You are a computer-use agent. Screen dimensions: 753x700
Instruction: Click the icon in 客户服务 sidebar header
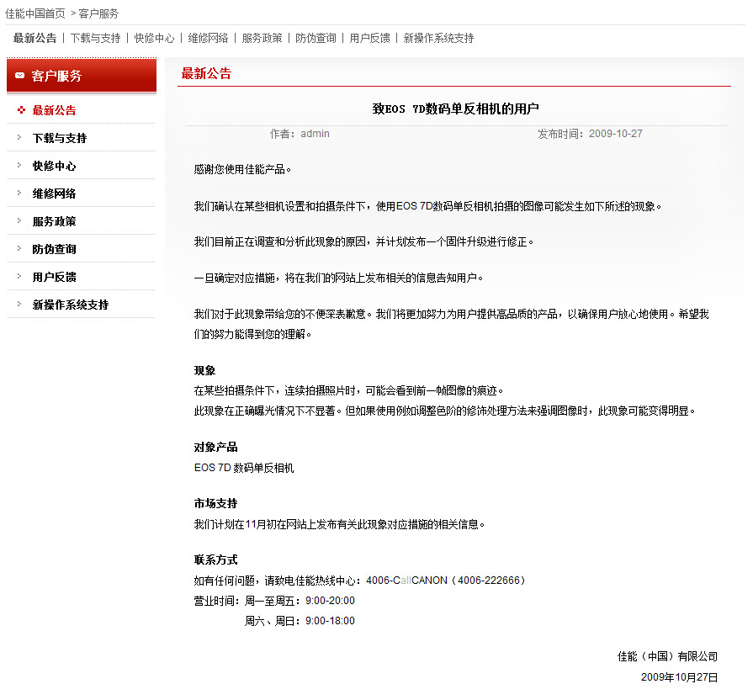tap(19, 76)
